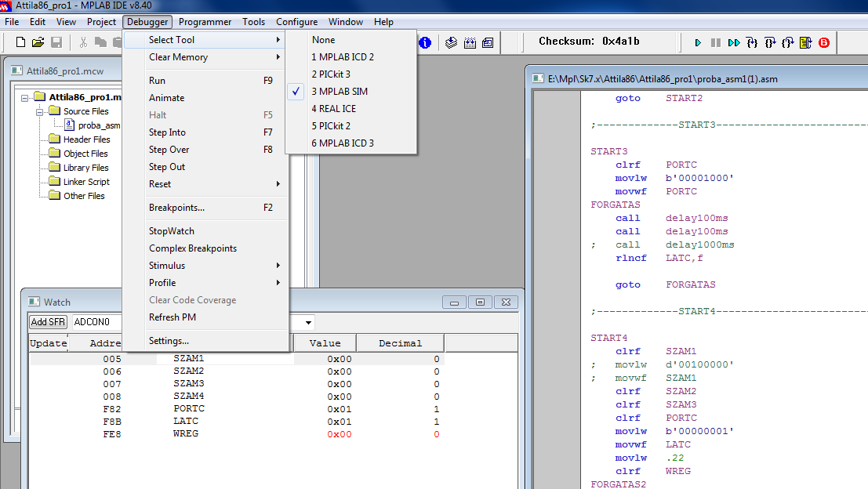The width and height of the screenshot is (868, 489).
Task: Click the Run play arrow icon
Action: click(x=698, y=42)
